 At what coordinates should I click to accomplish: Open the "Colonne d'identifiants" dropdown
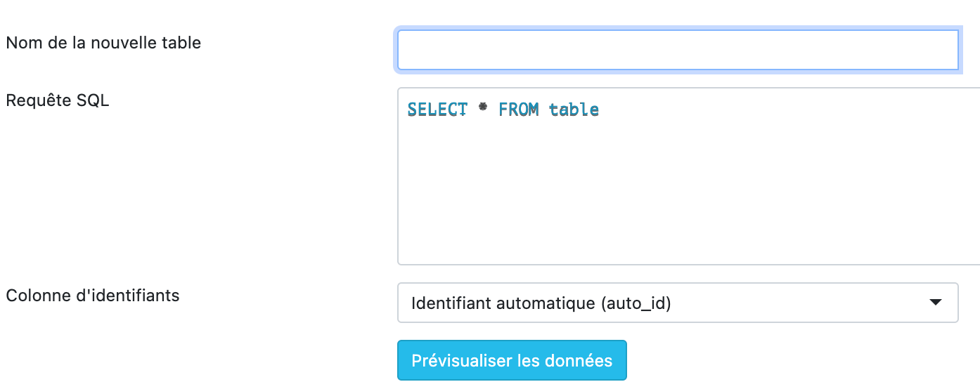tap(678, 303)
